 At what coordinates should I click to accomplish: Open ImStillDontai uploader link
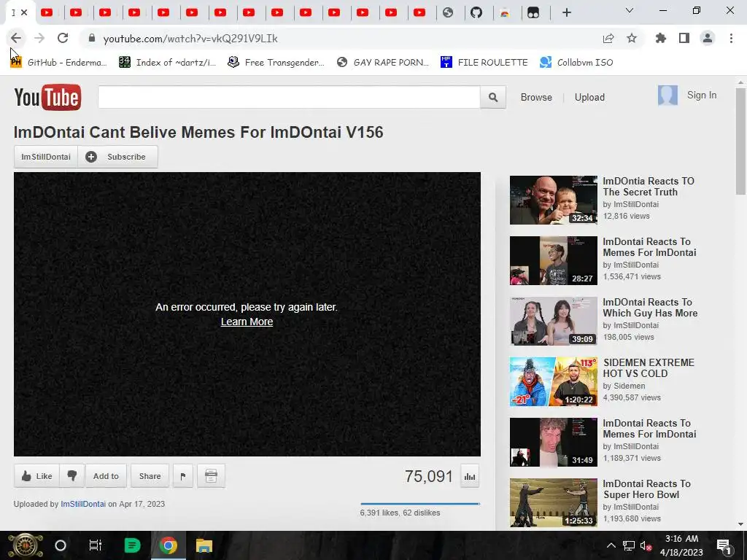tap(83, 504)
